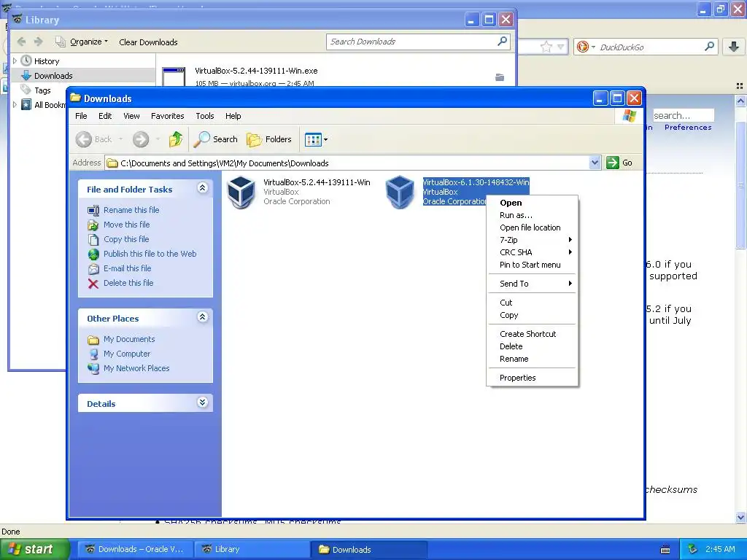Select VirtualBox-6.1.30-148432-Win installer icon
The height and width of the screenshot is (560, 747).
click(x=400, y=192)
